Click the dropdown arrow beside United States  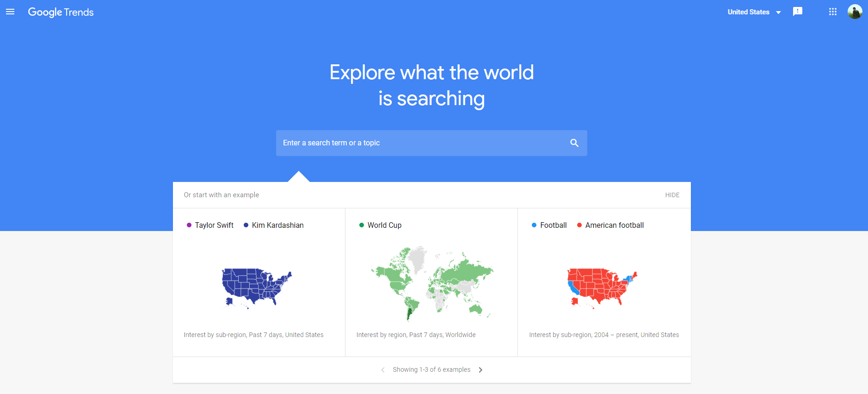click(x=778, y=13)
